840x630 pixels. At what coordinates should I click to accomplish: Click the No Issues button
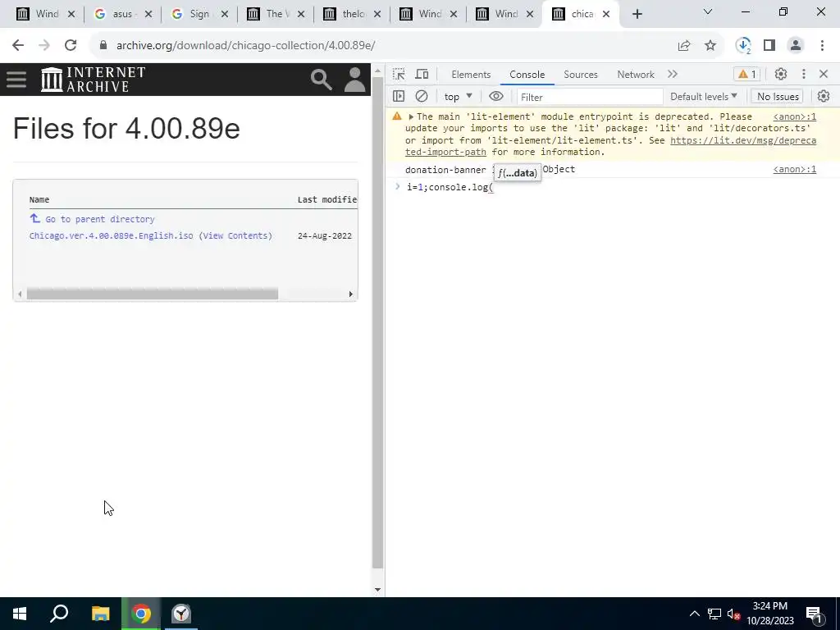(x=778, y=97)
